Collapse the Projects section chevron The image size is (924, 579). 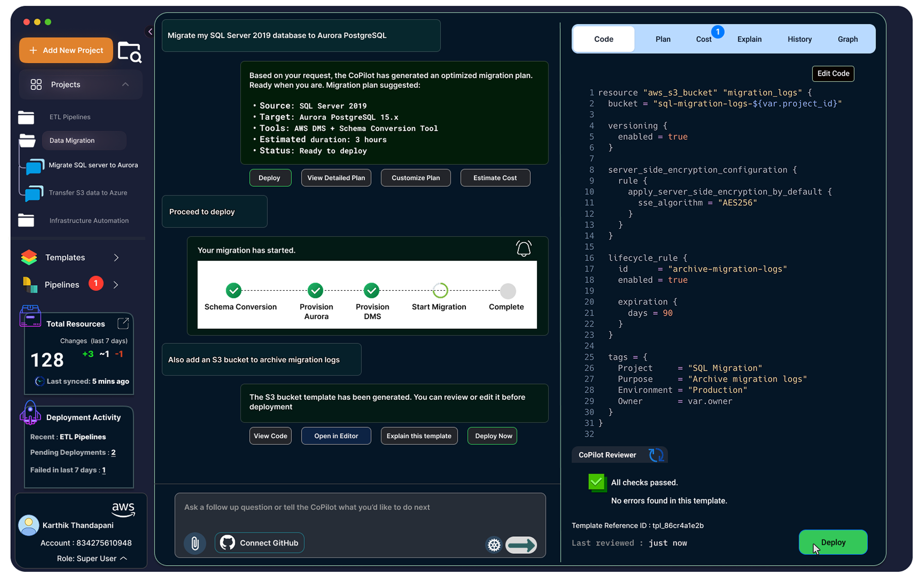click(125, 84)
